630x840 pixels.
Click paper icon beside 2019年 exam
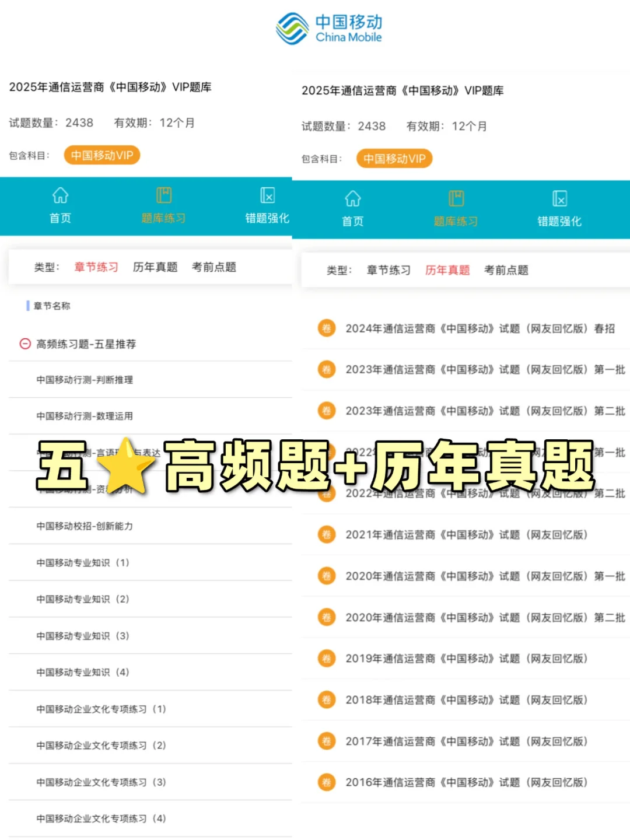326,659
